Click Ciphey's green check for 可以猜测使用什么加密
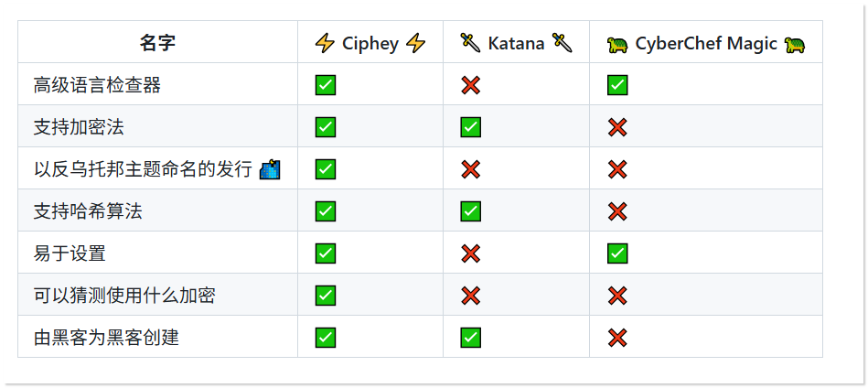Screen dimensions: 868x388 (326, 296)
